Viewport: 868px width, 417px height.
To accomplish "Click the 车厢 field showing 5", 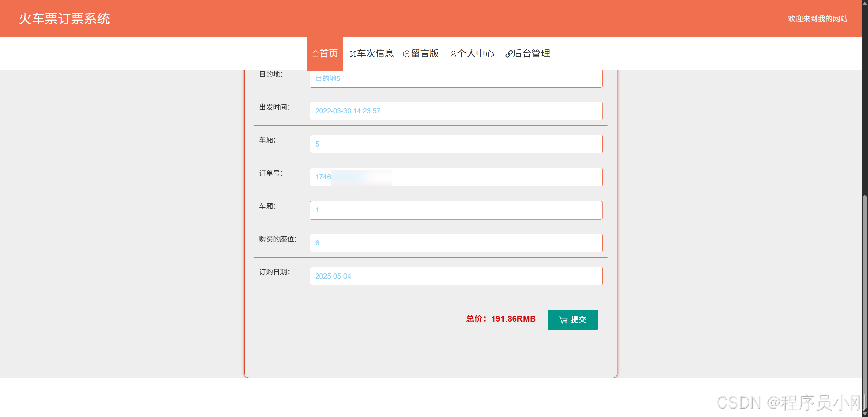I will pyautogui.click(x=456, y=144).
